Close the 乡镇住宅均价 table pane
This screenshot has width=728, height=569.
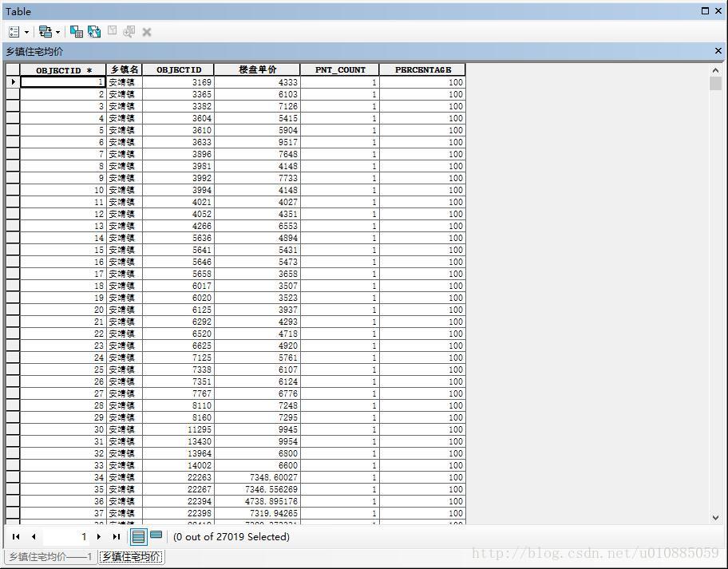pos(718,50)
